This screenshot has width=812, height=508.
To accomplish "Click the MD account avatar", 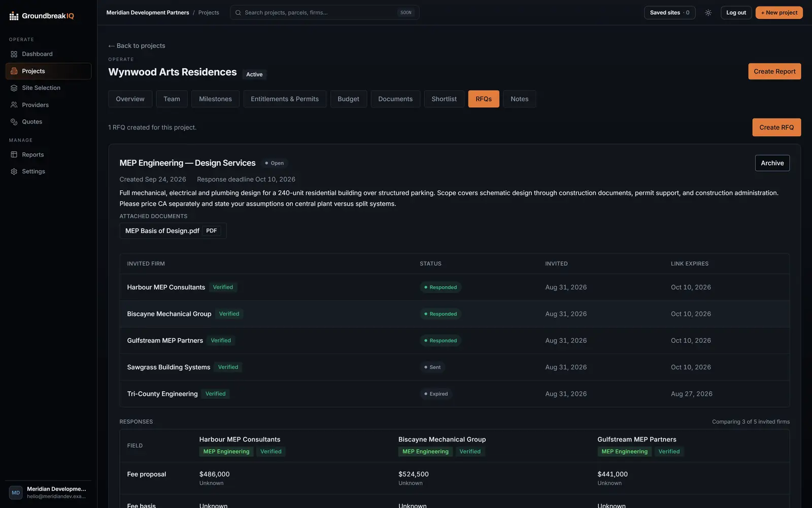I will (16, 493).
